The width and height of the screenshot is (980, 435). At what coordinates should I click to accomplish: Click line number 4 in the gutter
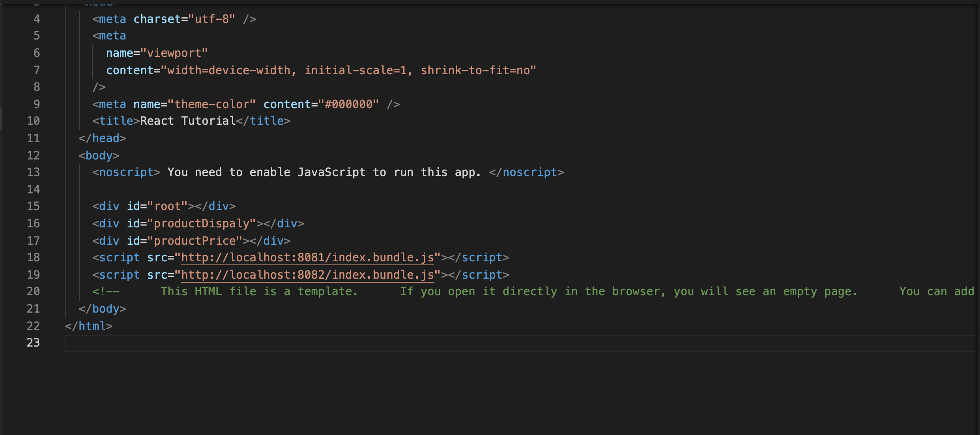pos(37,19)
